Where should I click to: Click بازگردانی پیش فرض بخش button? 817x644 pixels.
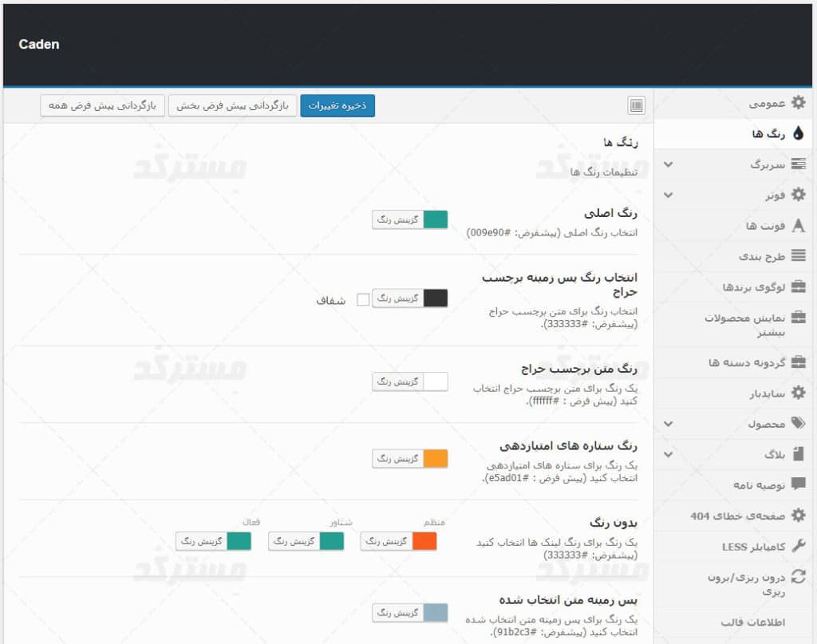232,106
